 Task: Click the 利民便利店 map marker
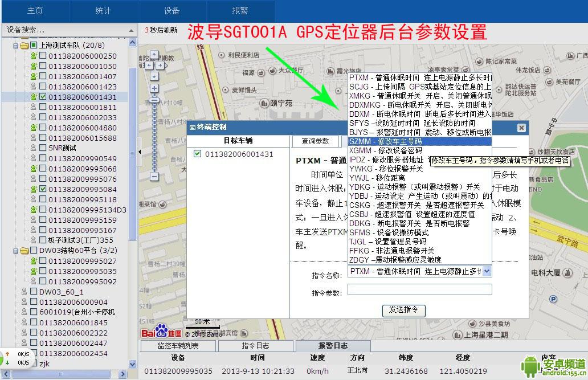[x=222, y=55]
